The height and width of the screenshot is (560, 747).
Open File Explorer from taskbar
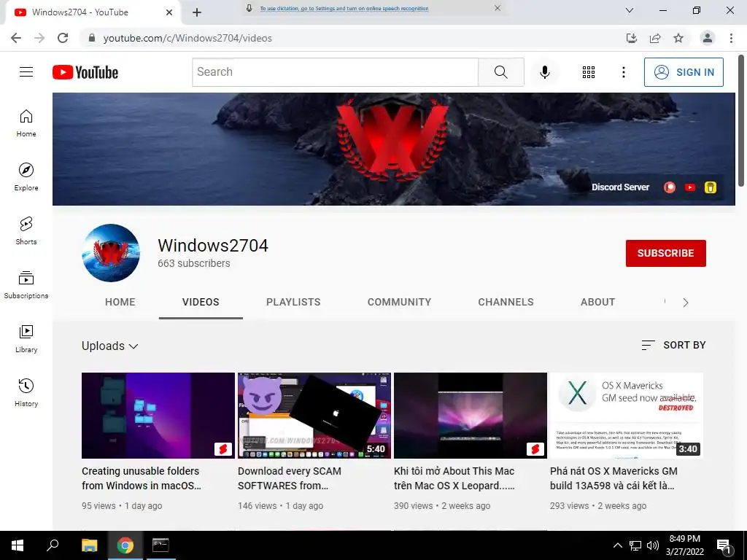coord(89,545)
